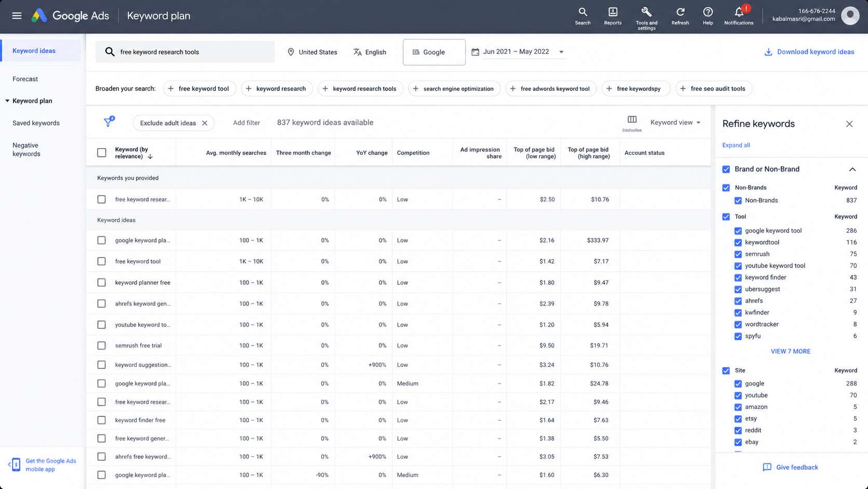Remove the Exclude adult ideas filter
Viewport: 868px width, 489px height.
[x=205, y=123]
